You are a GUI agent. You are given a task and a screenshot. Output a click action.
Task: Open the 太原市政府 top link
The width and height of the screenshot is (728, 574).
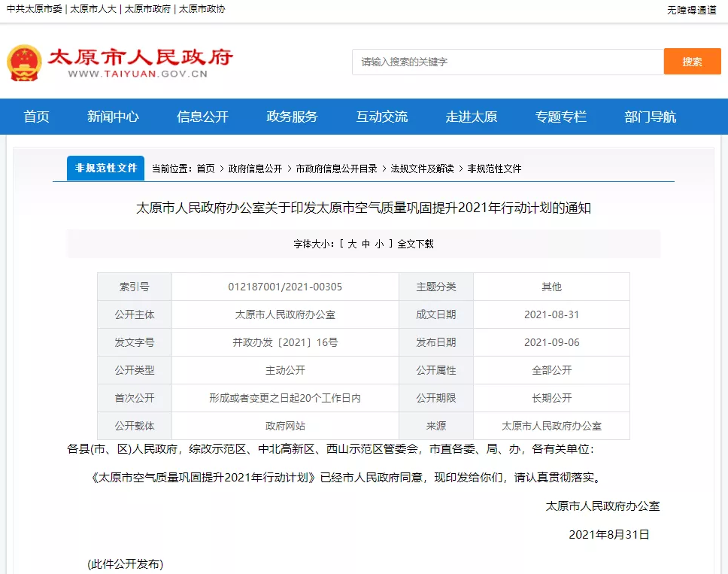coord(147,9)
